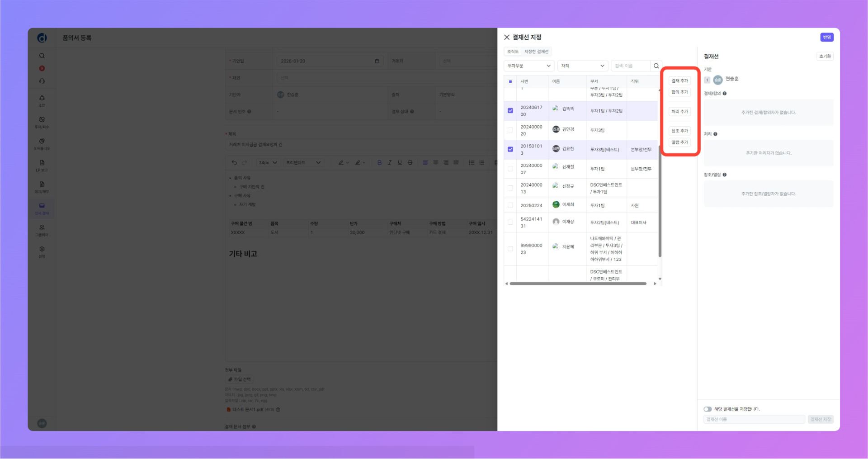868x459 pixels.
Task: Close the 결재선 지정 panel with the X icon
Action: (506, 38)
